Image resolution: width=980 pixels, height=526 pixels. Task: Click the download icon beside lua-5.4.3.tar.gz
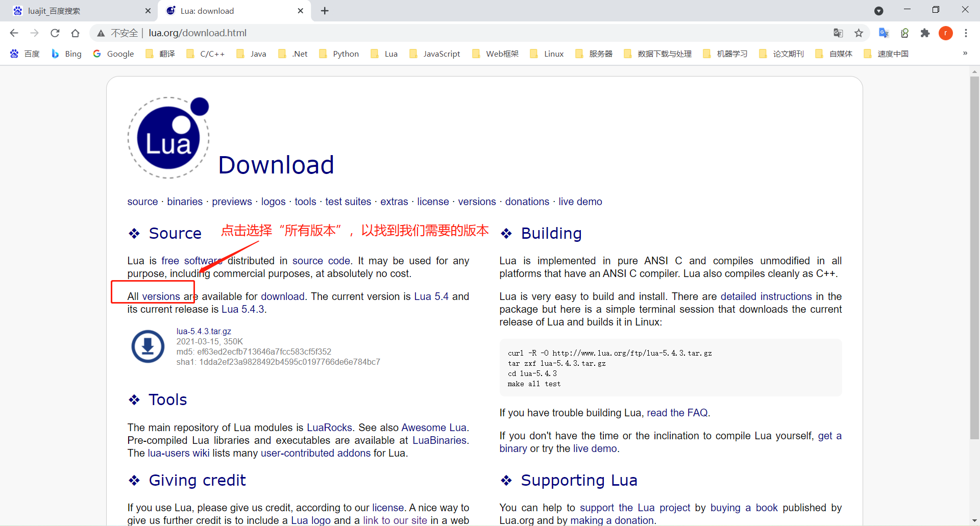click(147, 346)
